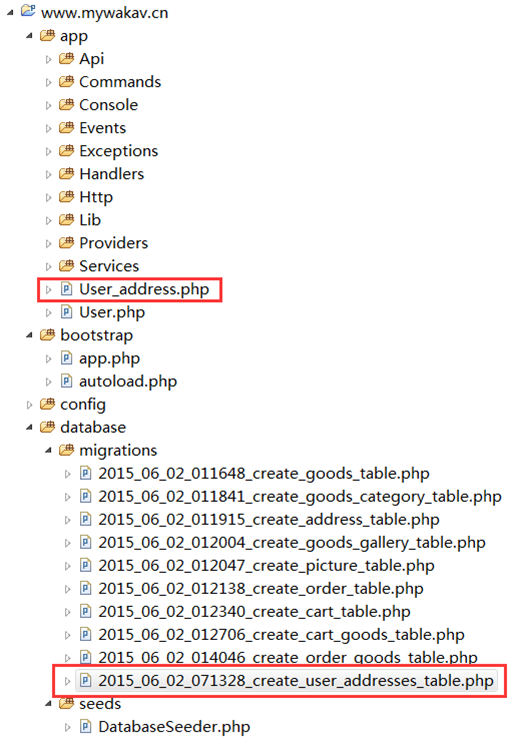This screenshot has width=520, height=738.
Task: Click the config folder icon
Action: tap(47, 404)
